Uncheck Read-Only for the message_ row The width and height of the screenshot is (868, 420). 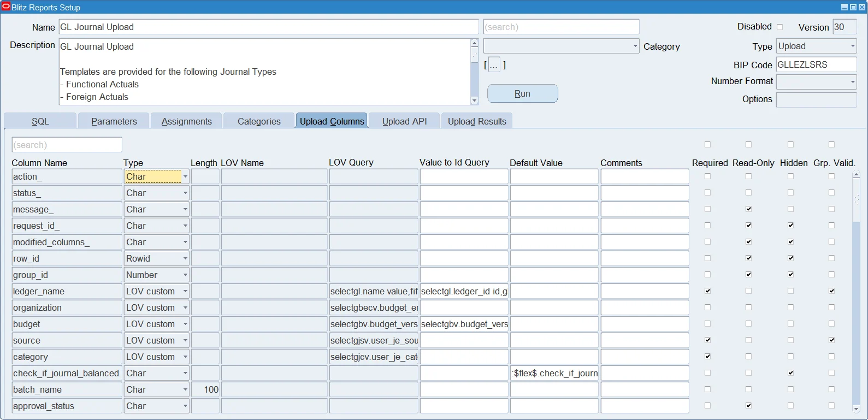pos(748,209)
